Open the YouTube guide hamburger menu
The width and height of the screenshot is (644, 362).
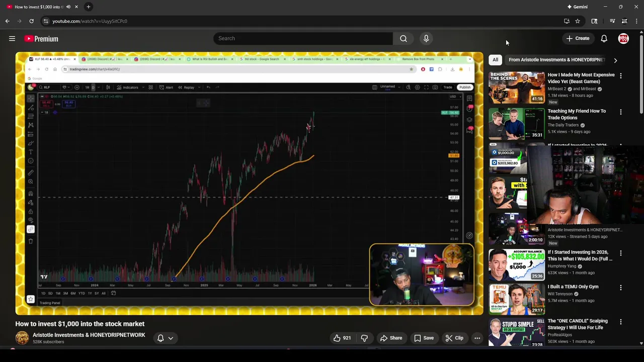coord(12,39)
